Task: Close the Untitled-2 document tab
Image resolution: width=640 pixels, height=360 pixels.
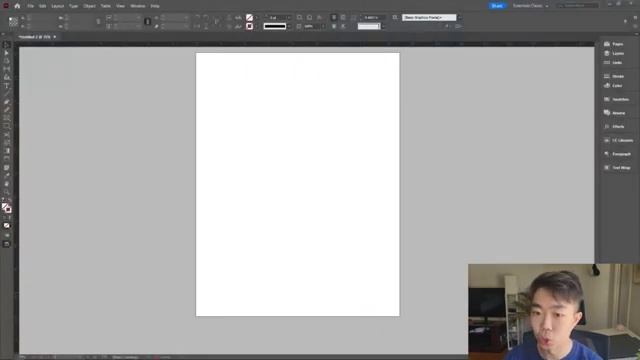Action: pos(55,37)
